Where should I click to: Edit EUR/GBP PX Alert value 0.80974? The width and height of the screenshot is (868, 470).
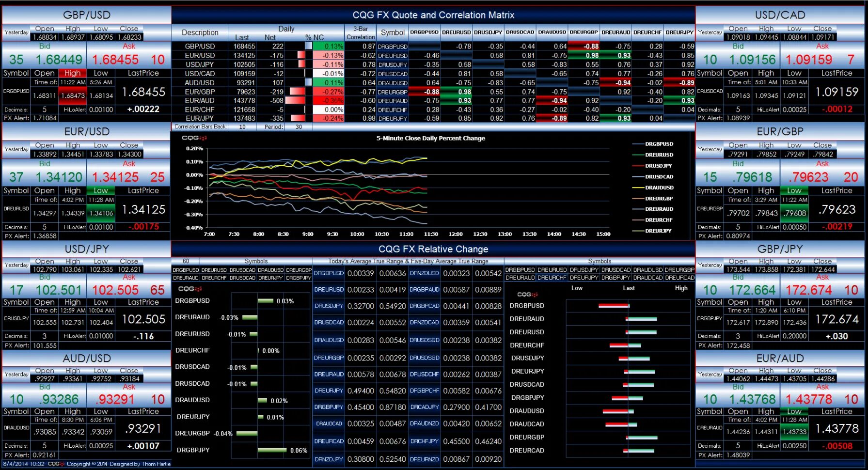738,236
